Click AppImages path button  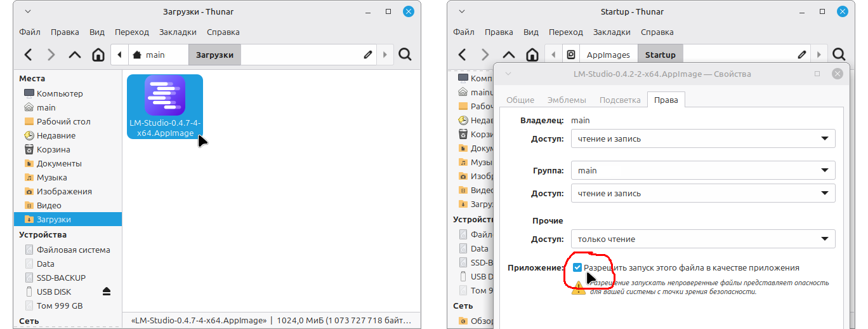tap(608, 55)
